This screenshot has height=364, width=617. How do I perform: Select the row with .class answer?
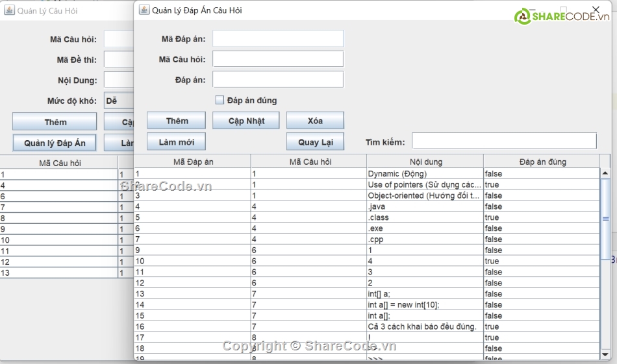tap(366, 217)
